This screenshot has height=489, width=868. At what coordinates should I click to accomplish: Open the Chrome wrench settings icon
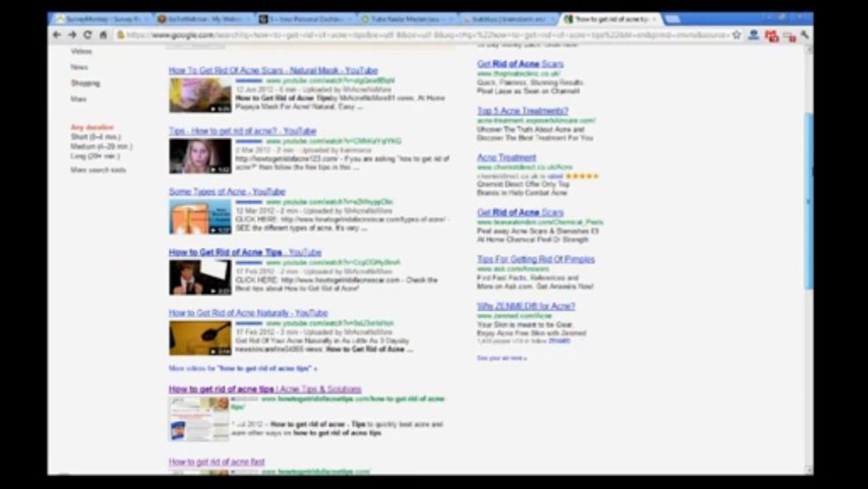tap(804, 35)
